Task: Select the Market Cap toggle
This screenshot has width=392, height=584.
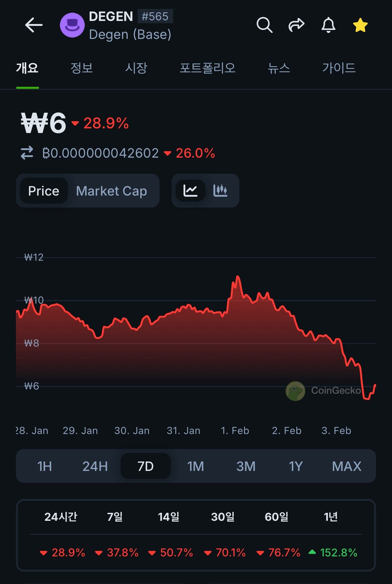Action: [x=111, y=191]
